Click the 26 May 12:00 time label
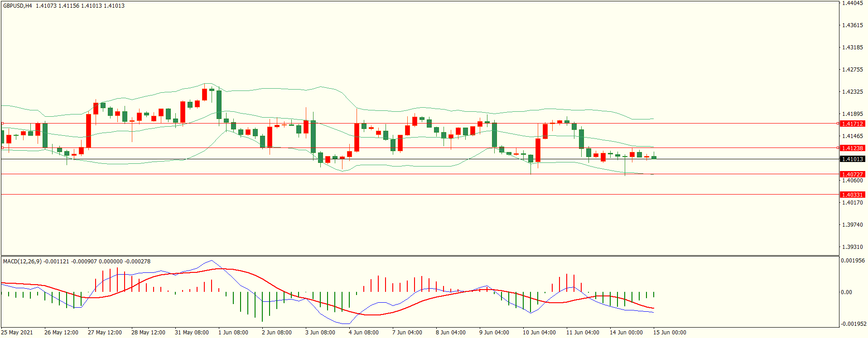The image size is (868, 338). click(x=61, y=333)
